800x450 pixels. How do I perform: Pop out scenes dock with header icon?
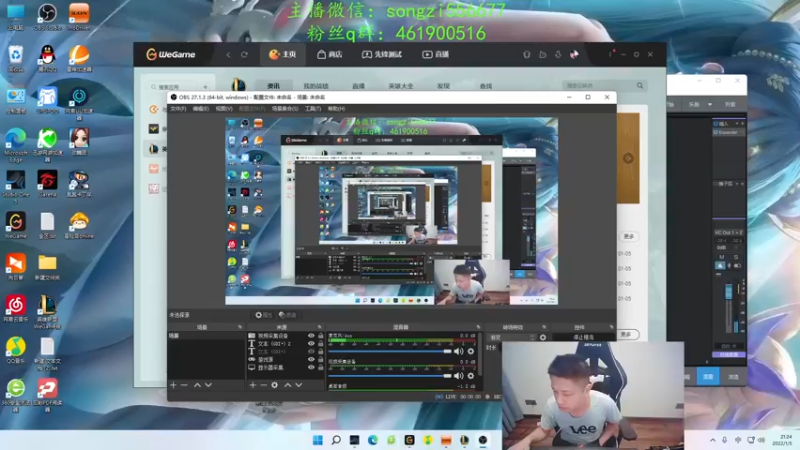click(x=240, y=327)
